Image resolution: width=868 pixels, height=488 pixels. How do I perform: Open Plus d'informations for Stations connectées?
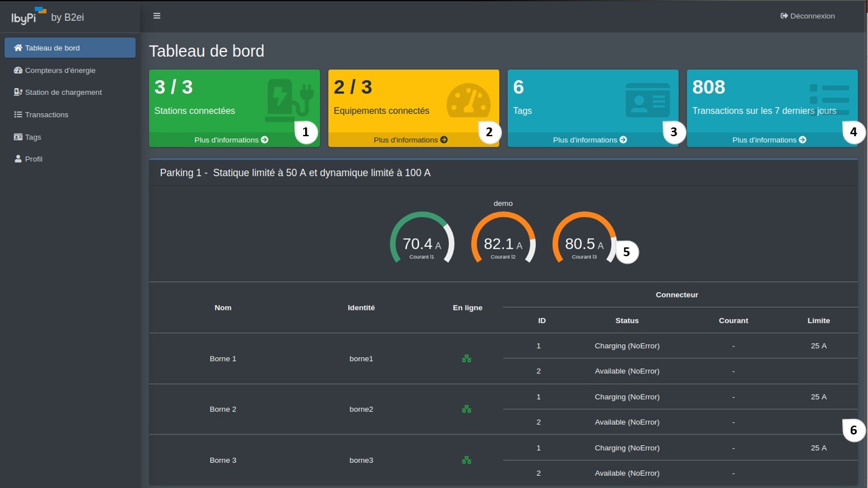click(x=231, y=140)
